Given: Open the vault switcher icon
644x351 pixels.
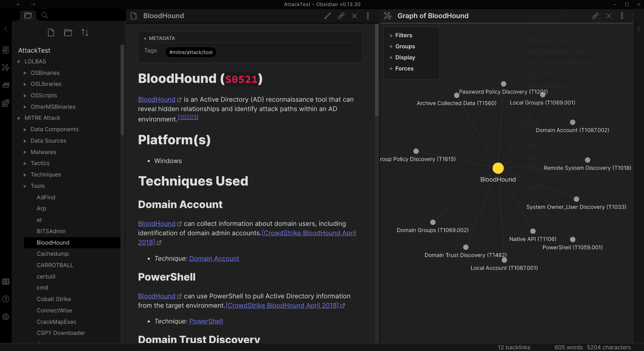Looking at the screenshot, I should 6,282.
